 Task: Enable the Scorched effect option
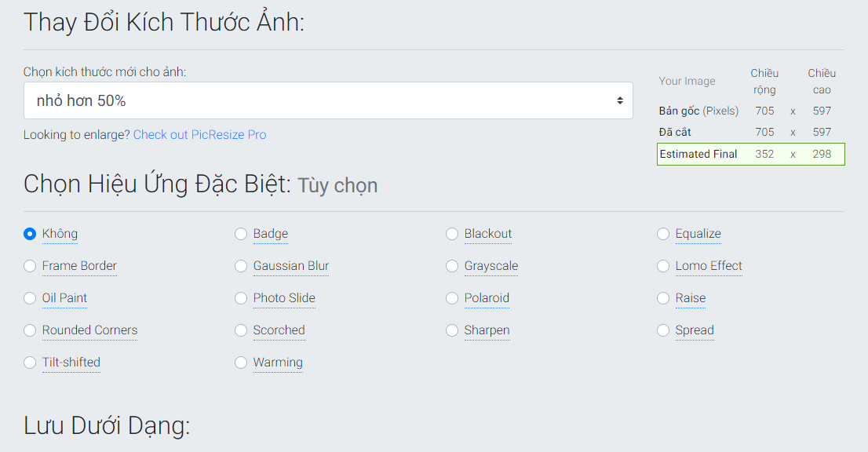[x=241, y=330]
